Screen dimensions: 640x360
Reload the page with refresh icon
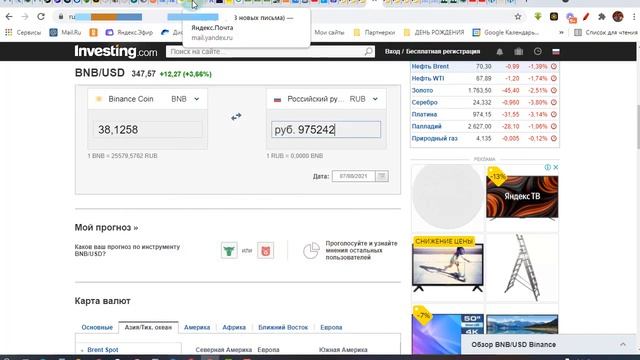[x=41, y=17]
